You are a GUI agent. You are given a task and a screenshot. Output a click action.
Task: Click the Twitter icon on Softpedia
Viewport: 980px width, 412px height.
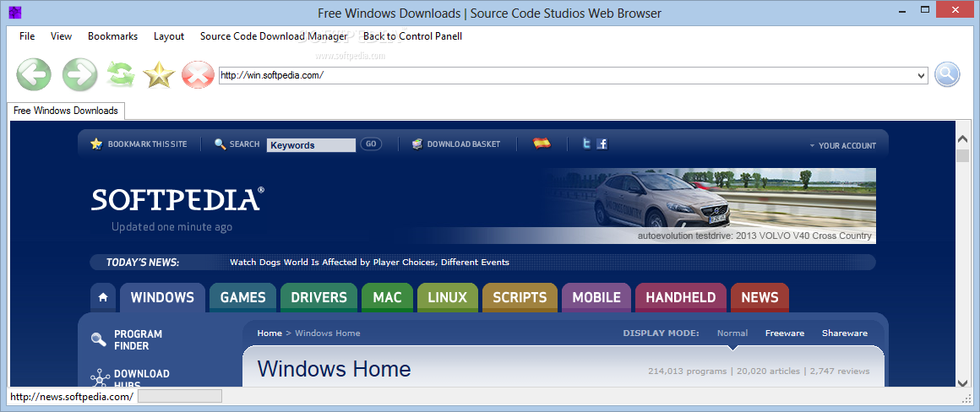[x=586, y=144]
